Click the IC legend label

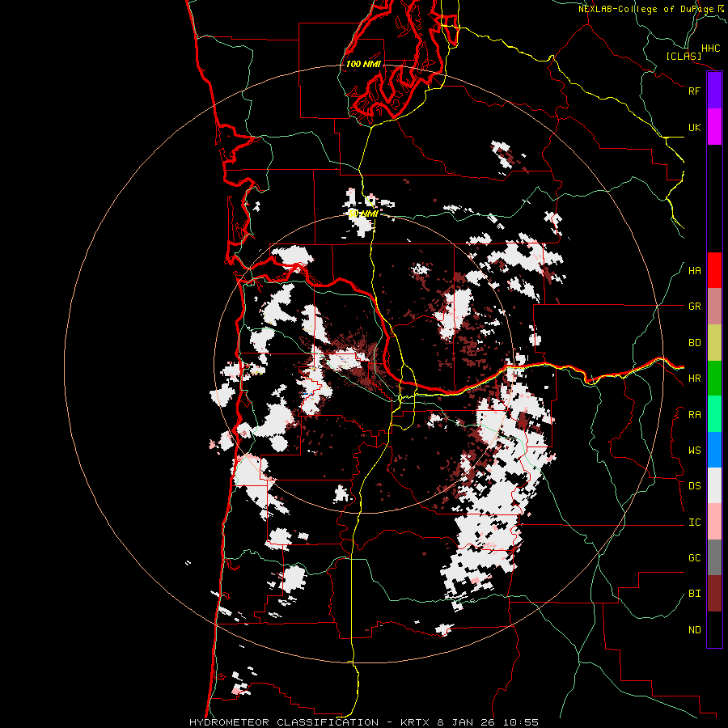point(694,523)
